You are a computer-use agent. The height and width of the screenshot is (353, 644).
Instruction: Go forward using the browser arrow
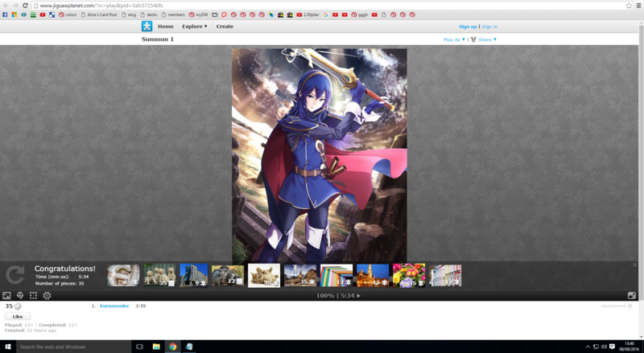pyautogui.click(x=15, y=6)
